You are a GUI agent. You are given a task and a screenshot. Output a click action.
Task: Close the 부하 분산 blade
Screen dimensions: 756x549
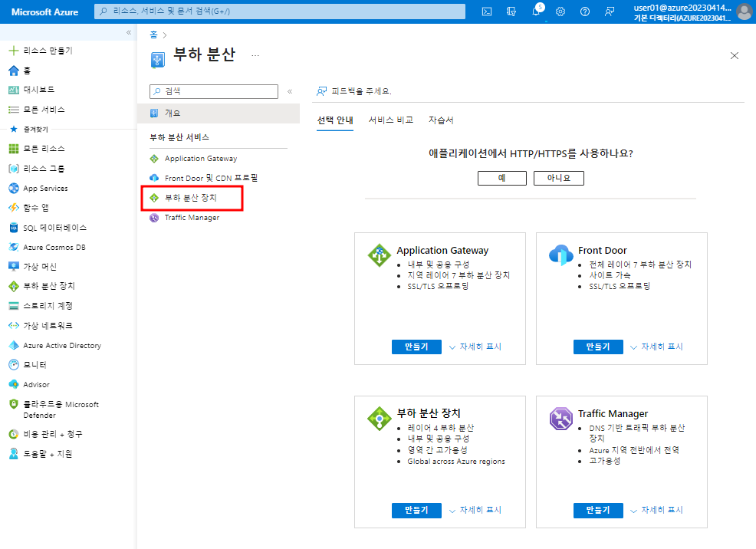click(x=735, y=55)
